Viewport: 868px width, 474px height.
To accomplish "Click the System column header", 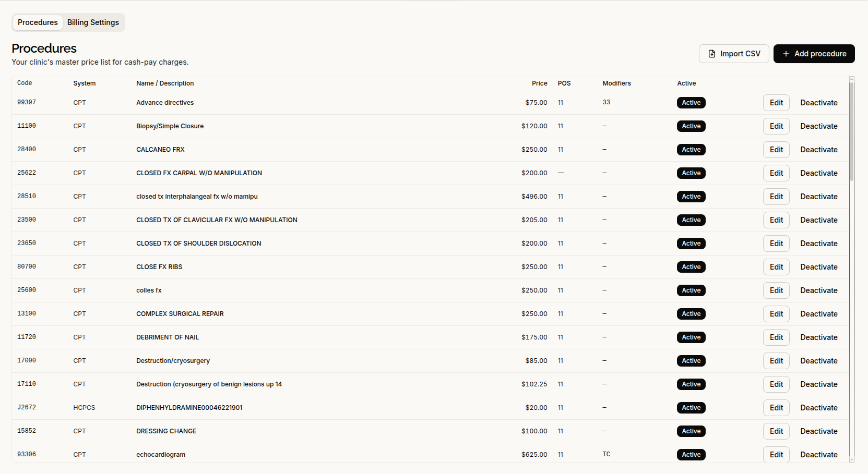I will 85,83.
